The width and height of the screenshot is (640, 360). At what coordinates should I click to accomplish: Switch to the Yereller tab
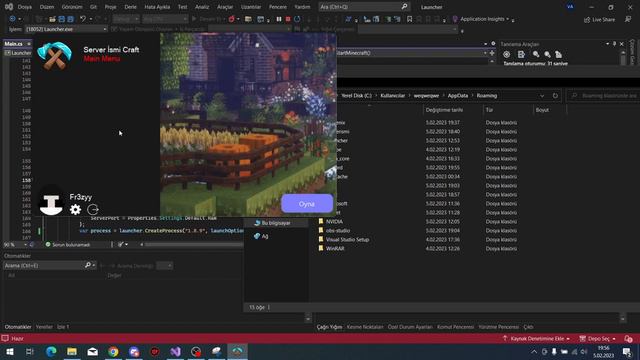pos(44,327)
